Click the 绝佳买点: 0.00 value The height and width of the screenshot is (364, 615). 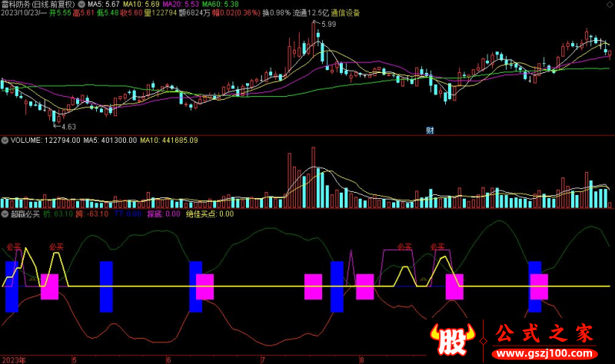210,214
